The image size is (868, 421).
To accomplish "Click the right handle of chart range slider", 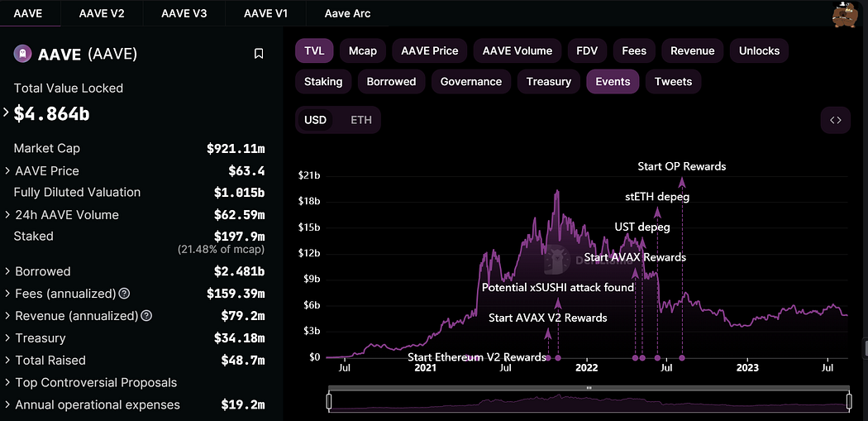I will point(849,402).
